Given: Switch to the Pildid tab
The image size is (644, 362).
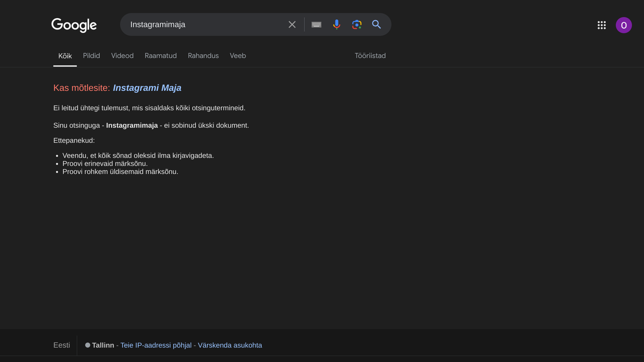Looking at the screenshot, I should pyautogui.click(x=91, y=56).
